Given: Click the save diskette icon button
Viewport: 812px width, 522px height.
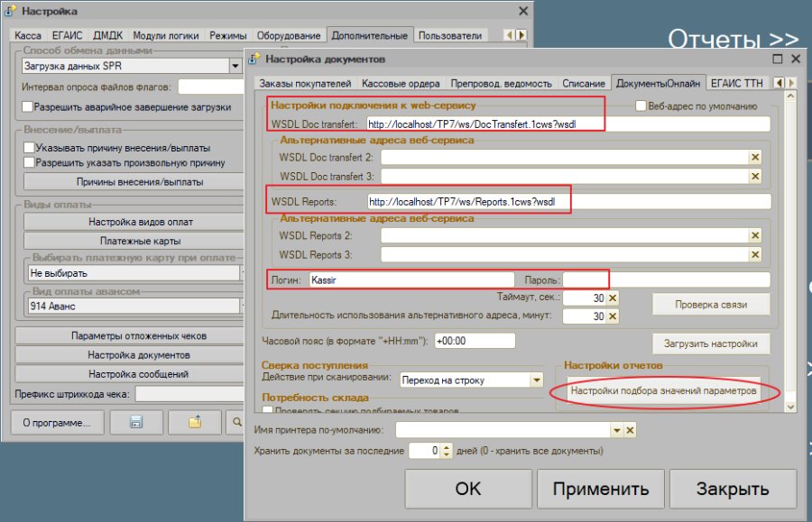Looking at the screenshot, I should (136, 422).
